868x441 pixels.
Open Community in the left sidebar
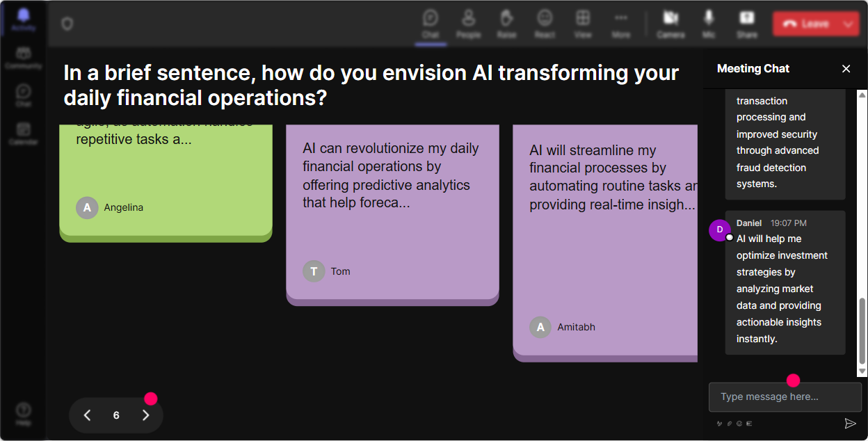coord(23,58)
